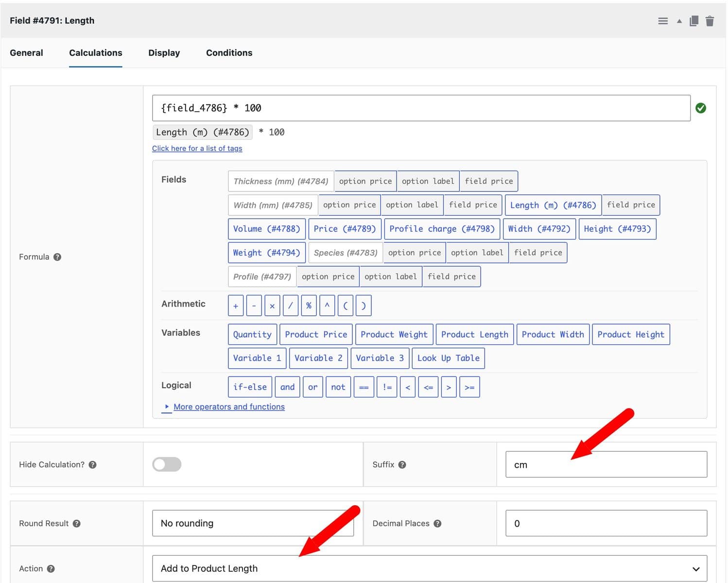Open the field reorder hamburger menu icon

click(663, 21)
